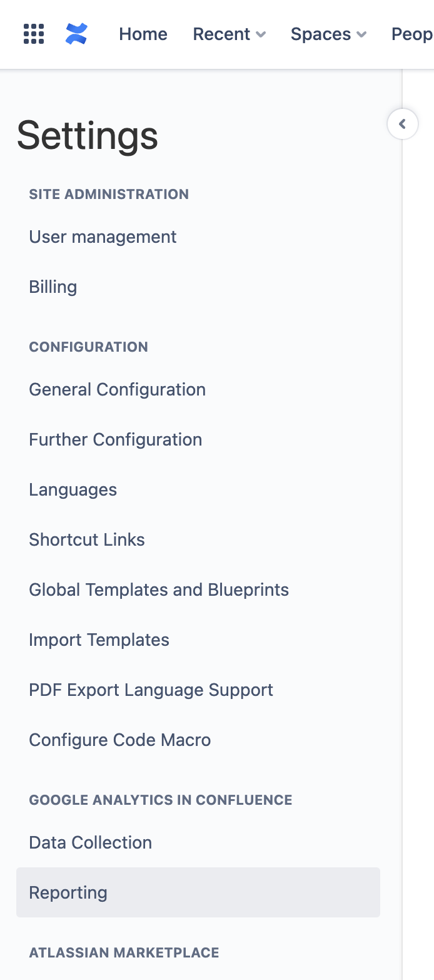Viewport: 434px width, 980px height.
Task: Click the Confluence logo icon
Action: (76, 34)
